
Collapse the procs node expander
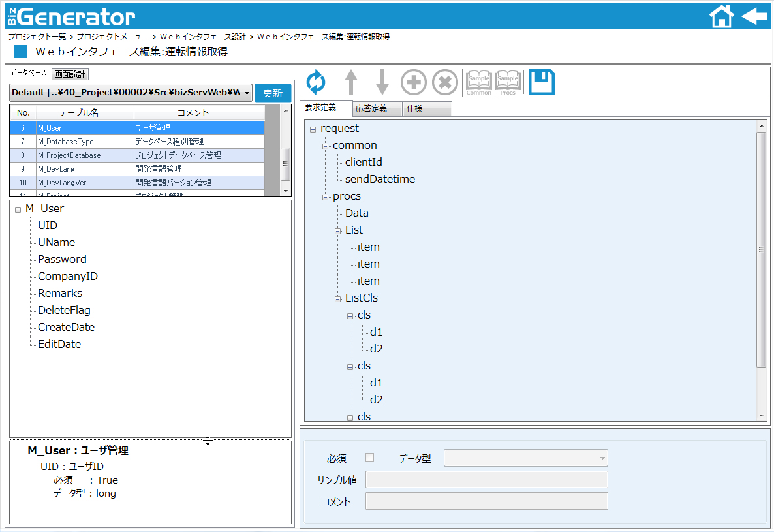pyautogui.click(x=325, y=197)
